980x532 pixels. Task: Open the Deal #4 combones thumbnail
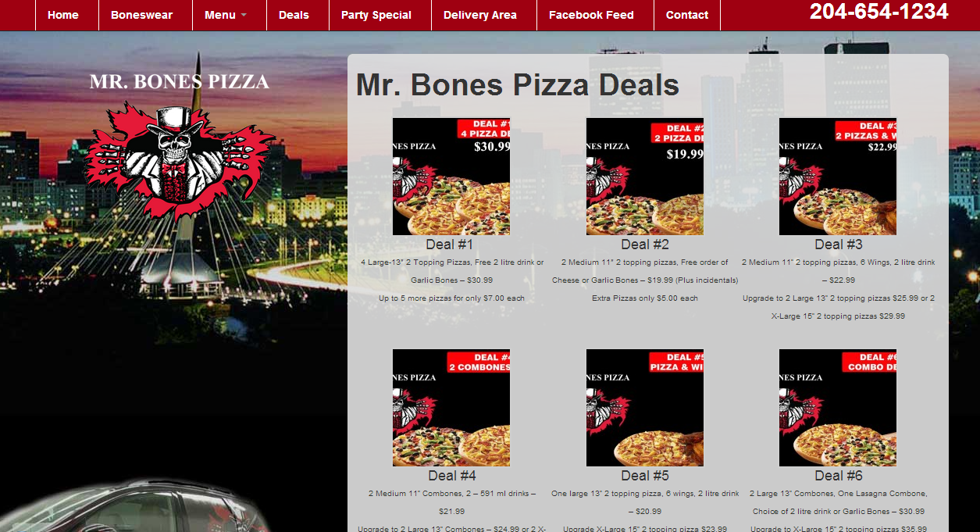(451, 408)
